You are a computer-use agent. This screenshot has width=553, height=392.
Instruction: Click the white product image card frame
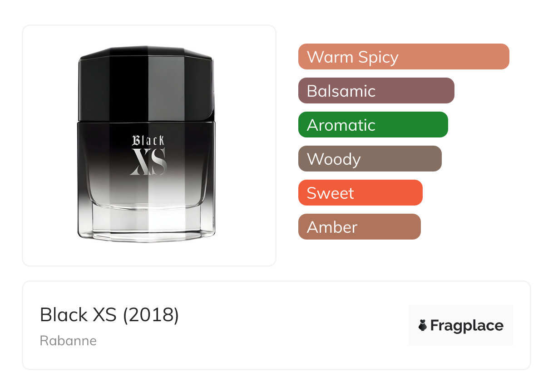point(149,145)
